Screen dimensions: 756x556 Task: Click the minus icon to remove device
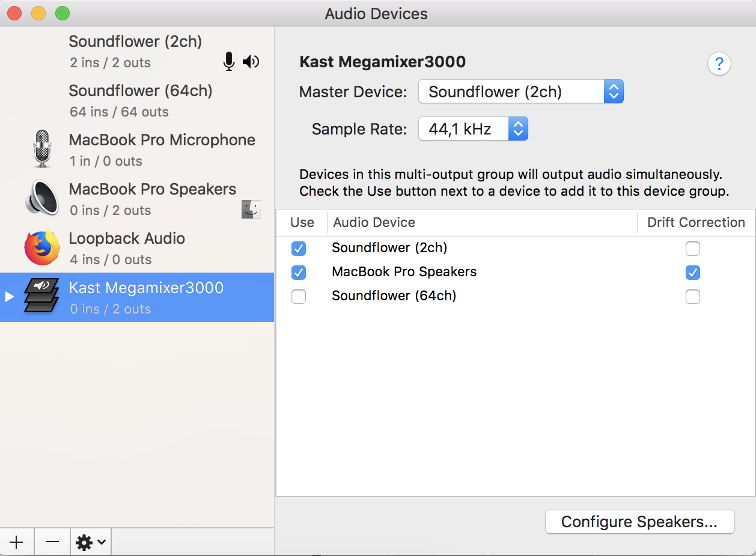coord(52,542)
